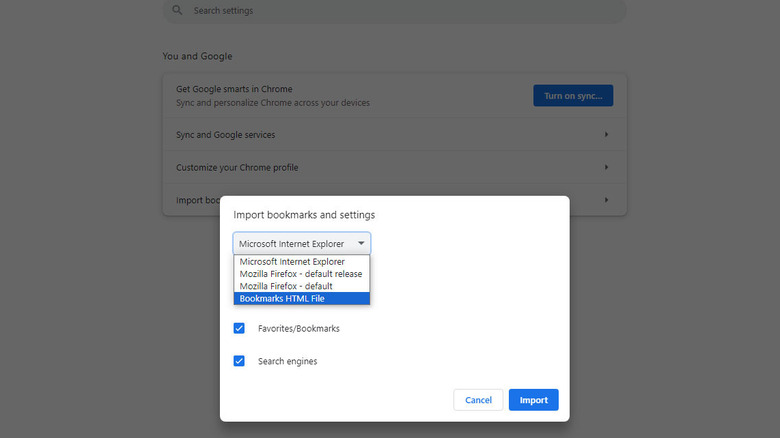This screenshot has width=780, height=438.
Task: Toggle the Search engines checkbox
Action: tap(239, 361)
